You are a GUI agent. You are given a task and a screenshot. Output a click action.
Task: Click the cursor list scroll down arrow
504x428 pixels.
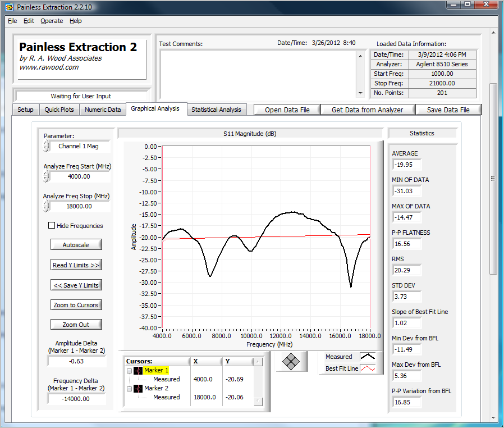[258, 402]
